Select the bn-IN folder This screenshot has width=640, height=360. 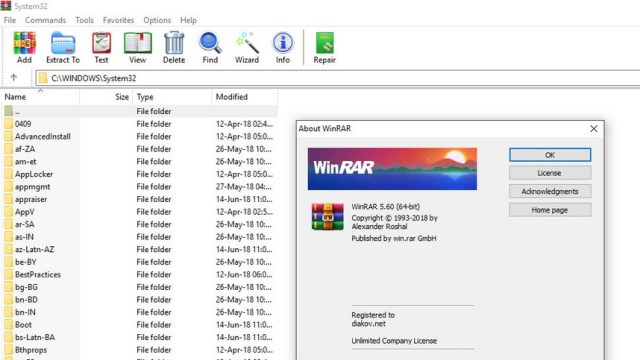(x=25, y=312)
